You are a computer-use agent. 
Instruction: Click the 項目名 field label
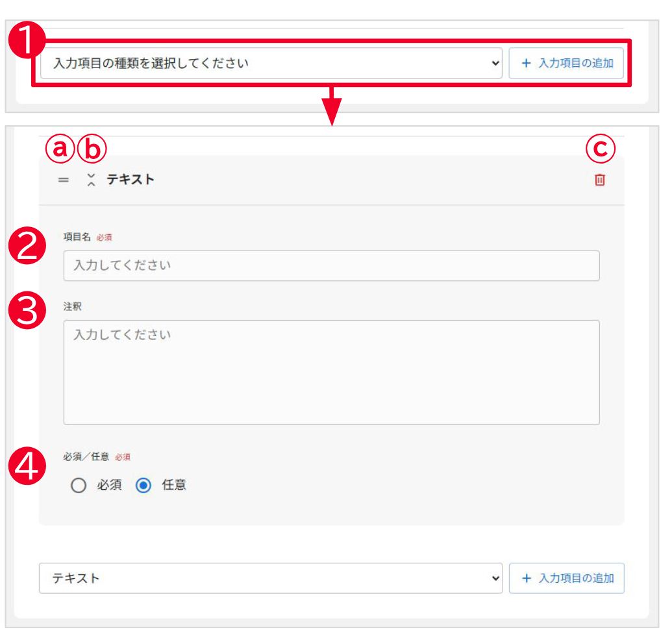pyautogui.click(x=77, y=237)
